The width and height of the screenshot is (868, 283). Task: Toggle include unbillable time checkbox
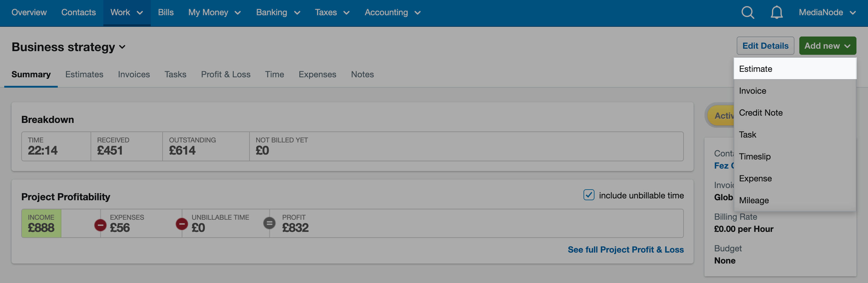click(x=589, y=195)
